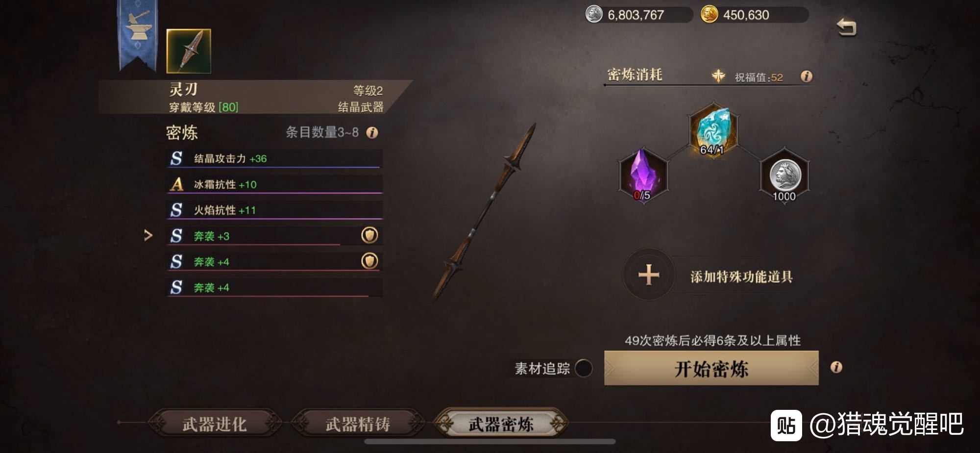Screen dimensions: 980x453
Task: Click info icon right of 开始密炼 button
Action: 836,367
